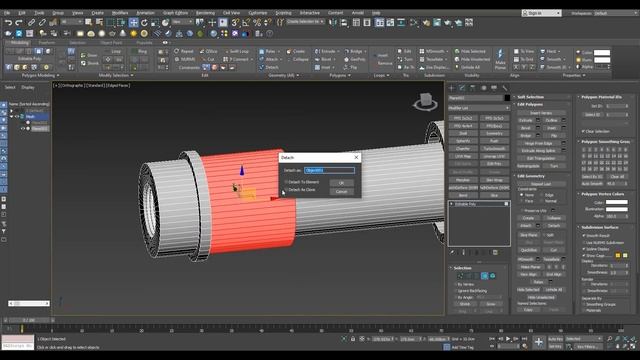
Task: Expand the Modify Selection ribbon panel
Action: tap(116, 76)
